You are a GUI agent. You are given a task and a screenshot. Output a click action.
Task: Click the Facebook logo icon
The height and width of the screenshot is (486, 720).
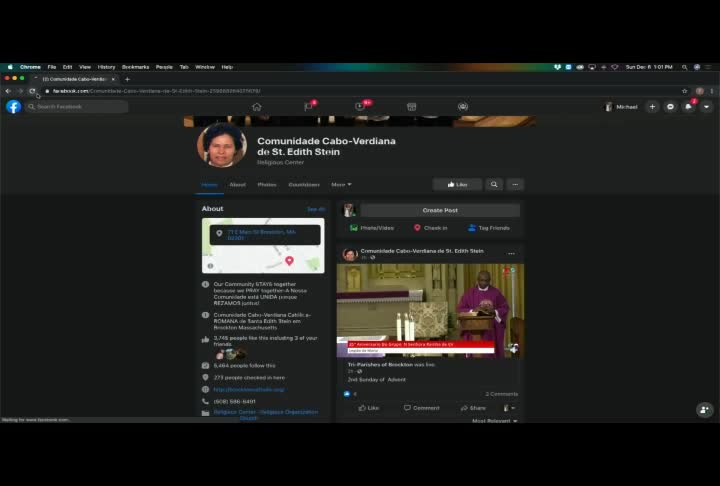(x=14, y=107)
